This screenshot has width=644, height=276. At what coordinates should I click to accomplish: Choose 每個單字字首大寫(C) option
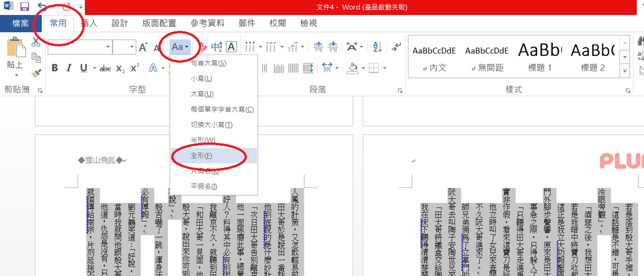pyautogui.click(x=214, y=109)
